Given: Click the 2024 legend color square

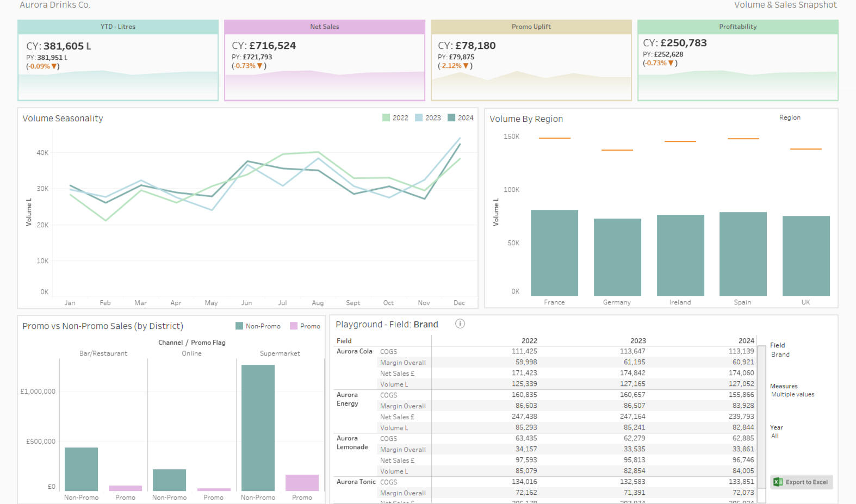Looking at the screenshot, I should point(451,118).
